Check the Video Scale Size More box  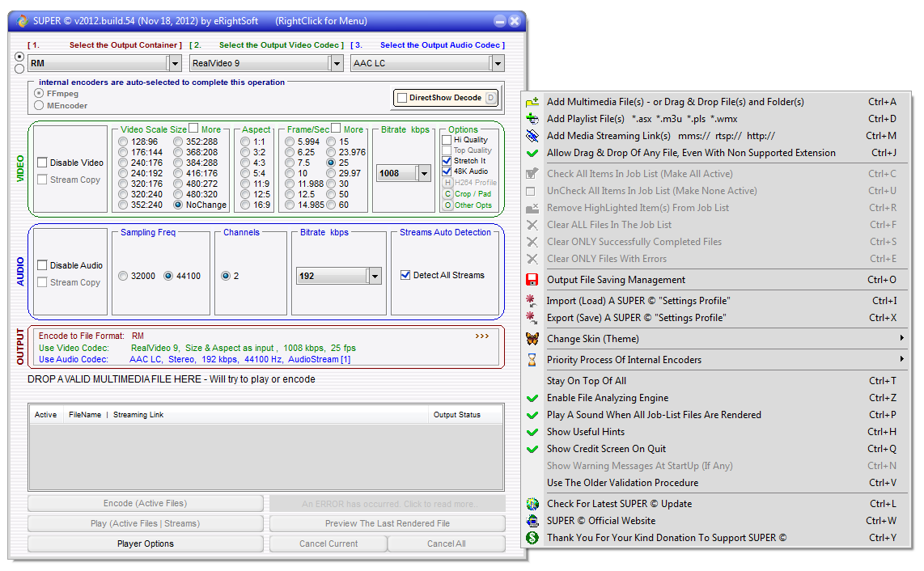click(193, 129)
